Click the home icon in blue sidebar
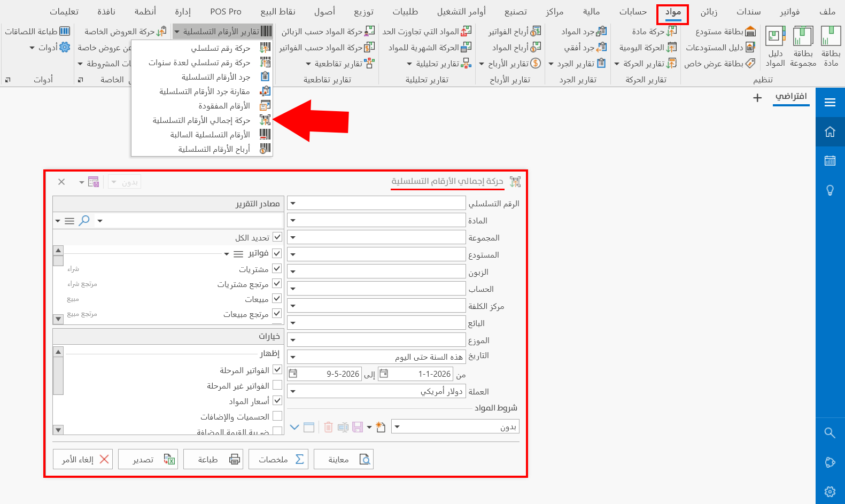 830,131
